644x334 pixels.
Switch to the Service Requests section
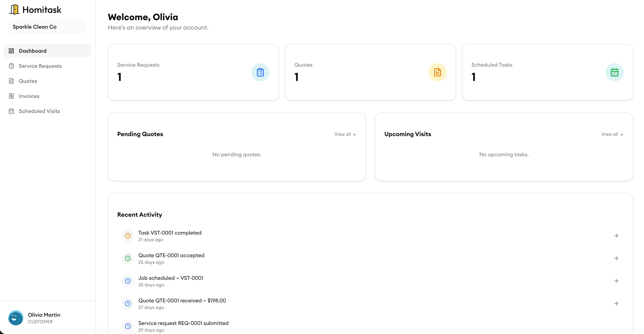click(40, 66)
